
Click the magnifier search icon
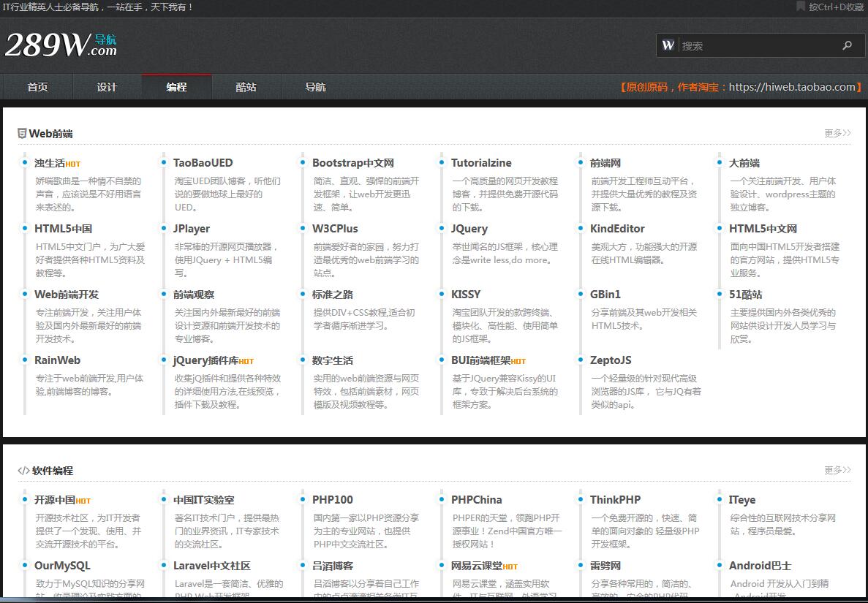847,45
